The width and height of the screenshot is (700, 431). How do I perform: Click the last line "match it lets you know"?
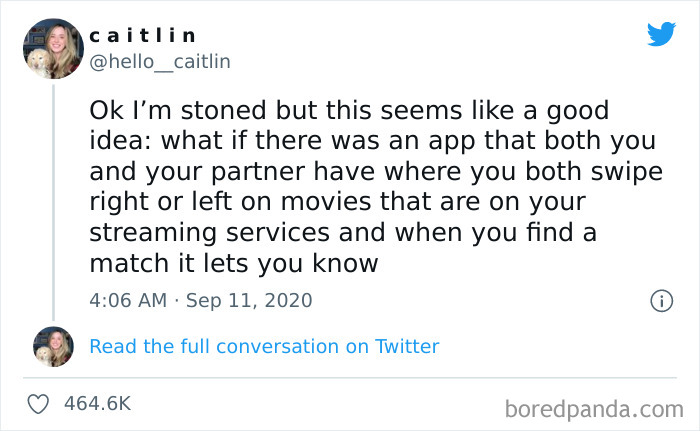point(234,264)
